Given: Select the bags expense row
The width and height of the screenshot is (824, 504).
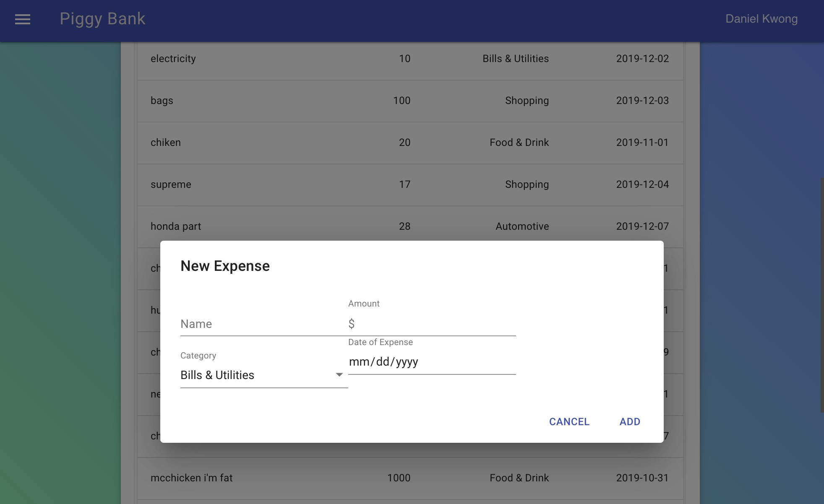Looking at the screenshot, I should pyautogui.click(x=162, y=101).
